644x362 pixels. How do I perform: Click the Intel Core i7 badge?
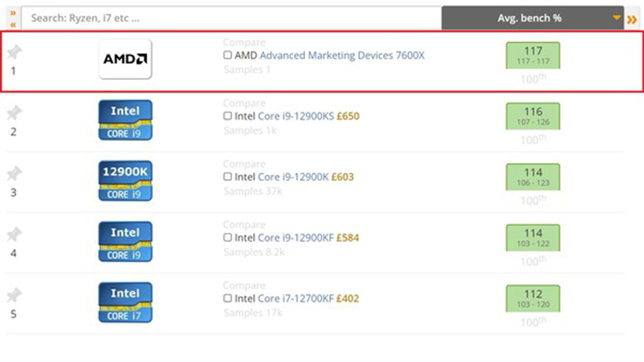tap(125, 302)
